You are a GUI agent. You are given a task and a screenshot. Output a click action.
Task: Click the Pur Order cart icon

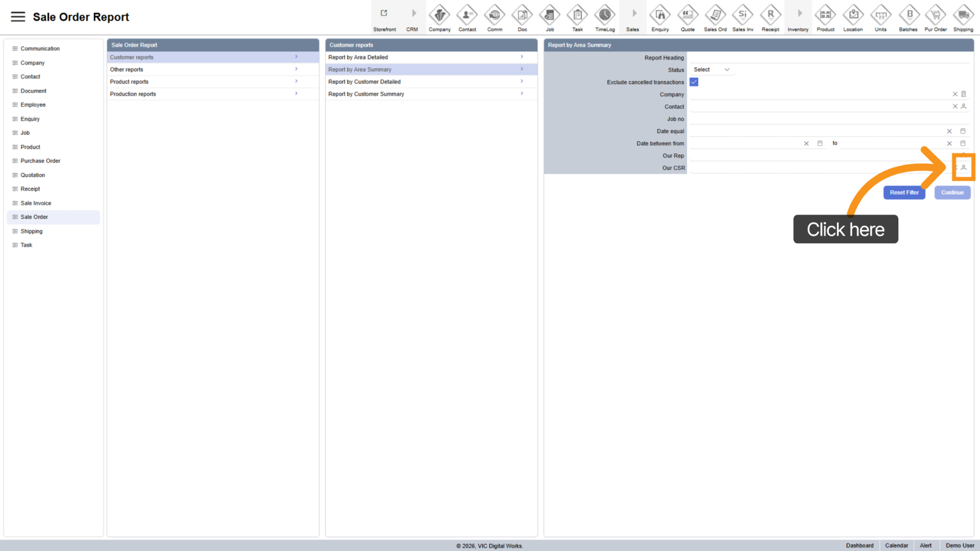[936, 15]
